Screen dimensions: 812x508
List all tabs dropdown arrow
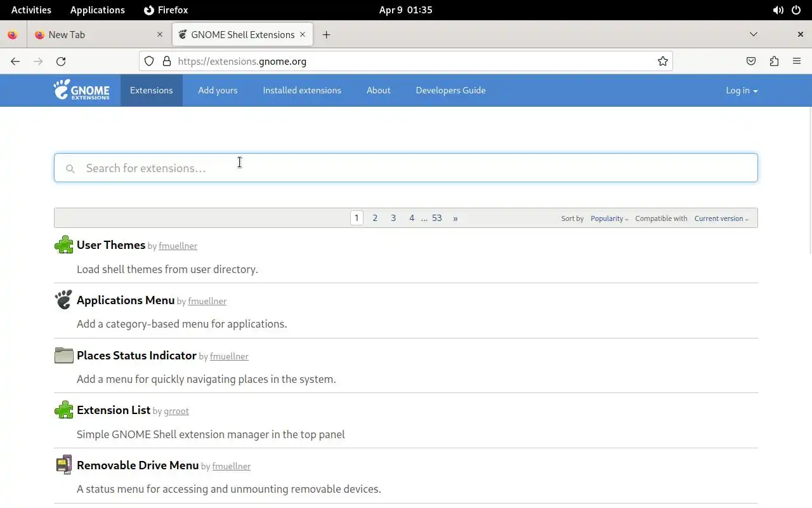click(754, 34)
